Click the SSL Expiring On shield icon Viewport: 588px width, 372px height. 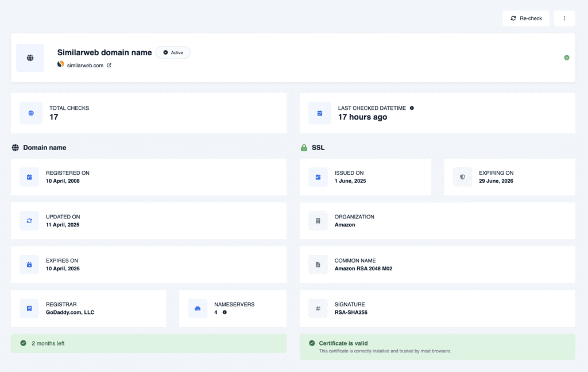pos(462,177)
